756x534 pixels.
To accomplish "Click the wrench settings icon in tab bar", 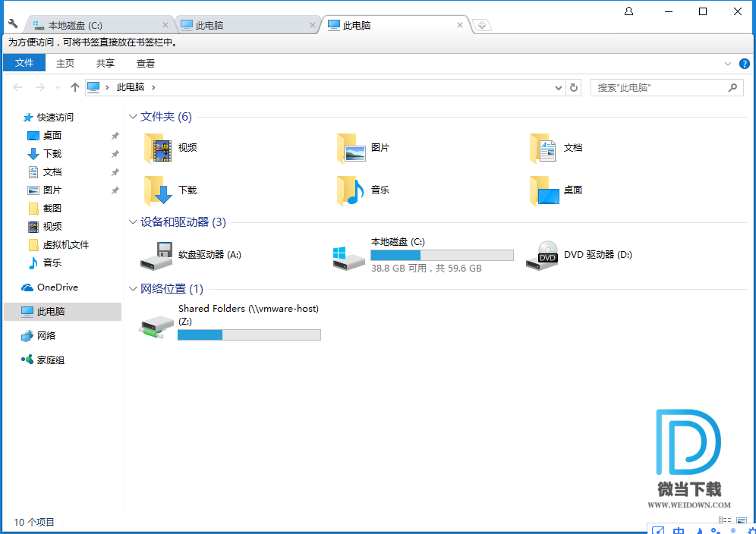I will click(13, 24).
